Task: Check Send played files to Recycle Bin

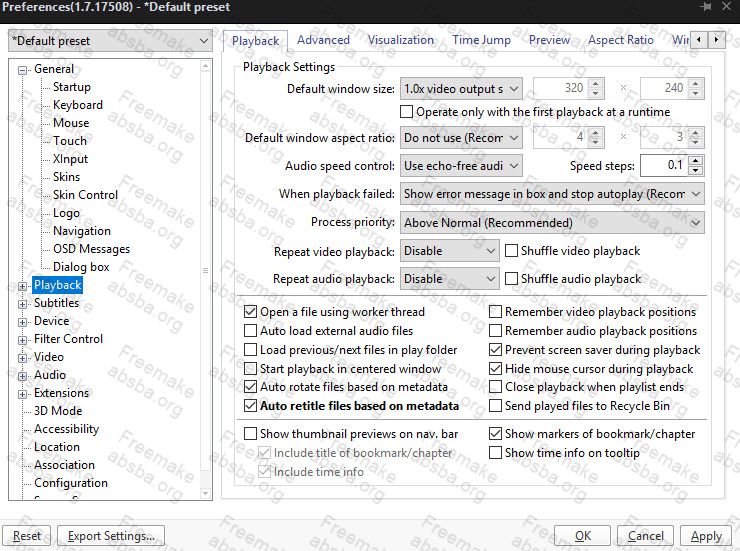Action: click(495, 406)
